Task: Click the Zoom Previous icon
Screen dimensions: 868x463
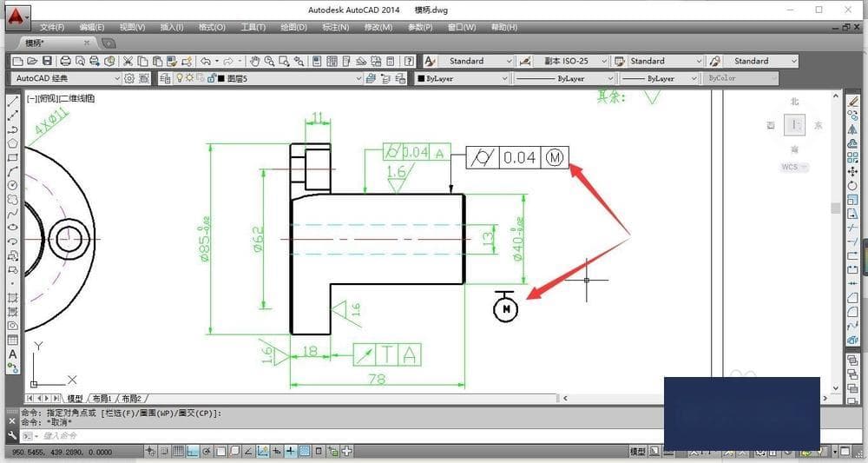Action: click(x=299, y=61)
